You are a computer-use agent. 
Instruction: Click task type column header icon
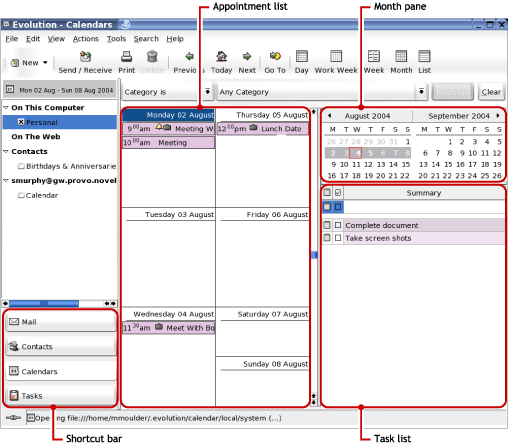[x=327, y=192]
